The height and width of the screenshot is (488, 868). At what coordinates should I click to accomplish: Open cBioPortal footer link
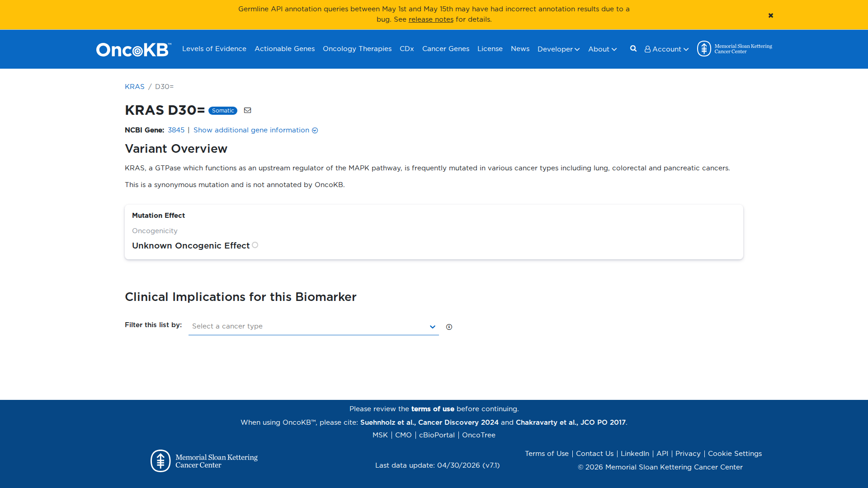(x=437, y=435)
